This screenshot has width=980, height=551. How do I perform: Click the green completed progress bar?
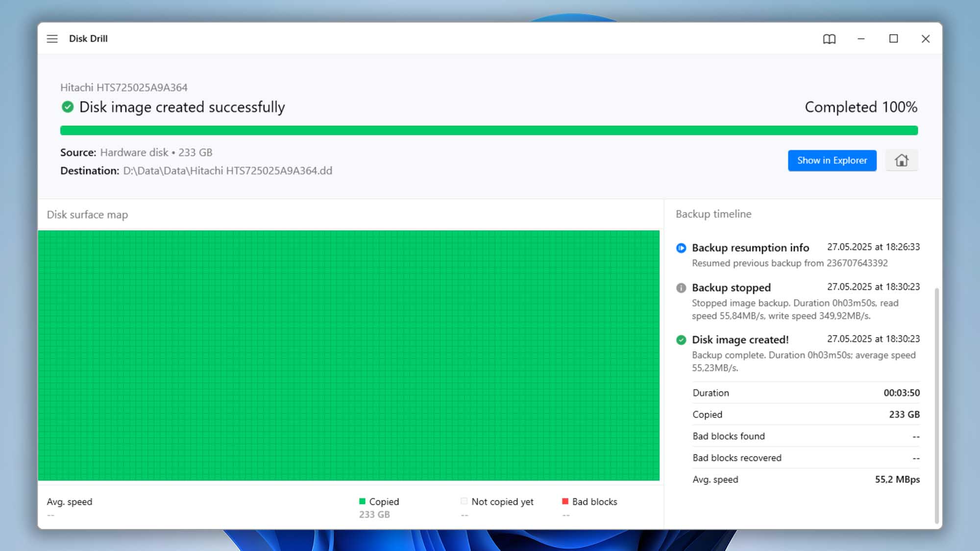tap(489, 130)
